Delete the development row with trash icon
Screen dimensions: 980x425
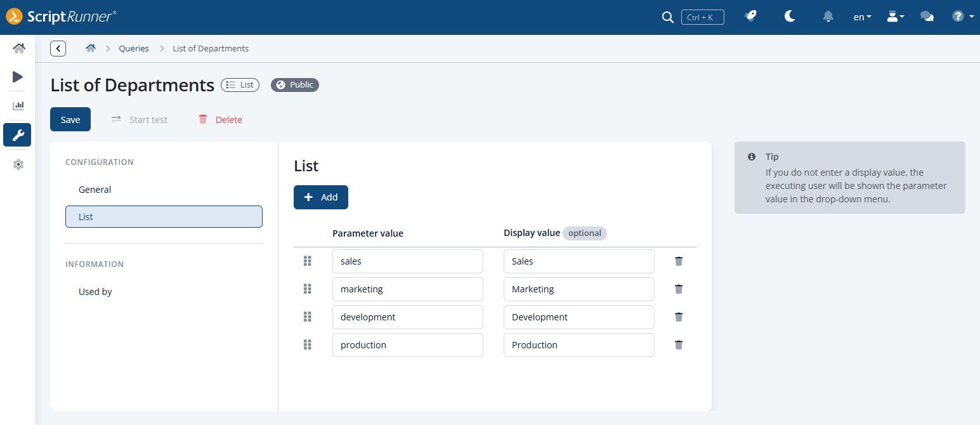tap(679, 317)
